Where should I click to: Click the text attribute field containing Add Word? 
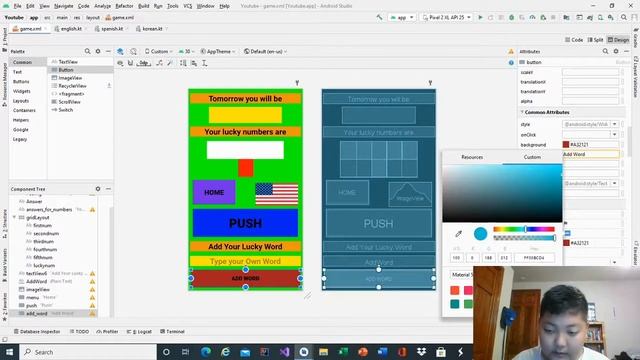[x=591, y=154]
